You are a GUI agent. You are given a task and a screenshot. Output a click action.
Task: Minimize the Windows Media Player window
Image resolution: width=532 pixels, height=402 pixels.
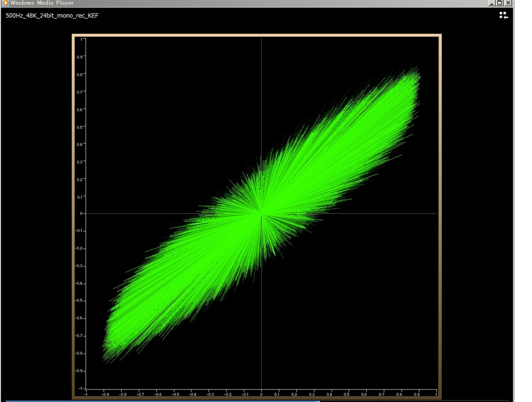(x=491, y=3)
